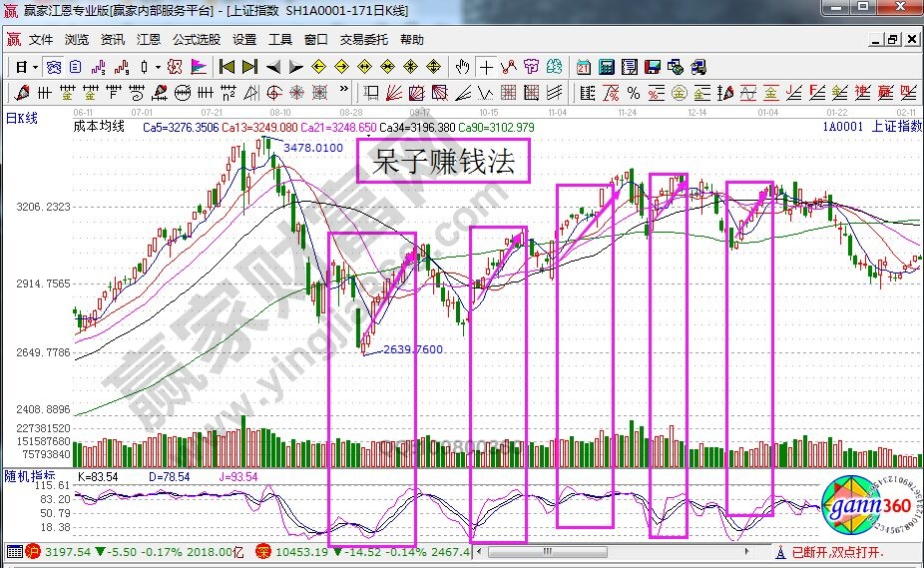Open the 交易委托 menu
Screen dimensions: 924x568
(363, 40)
